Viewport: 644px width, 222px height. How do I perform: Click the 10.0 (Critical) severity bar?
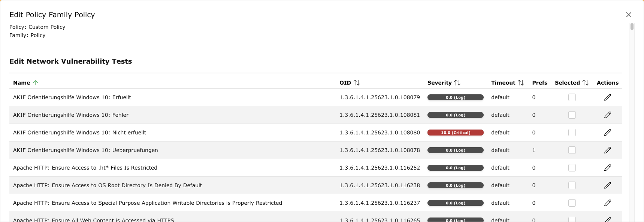(455, 133)
